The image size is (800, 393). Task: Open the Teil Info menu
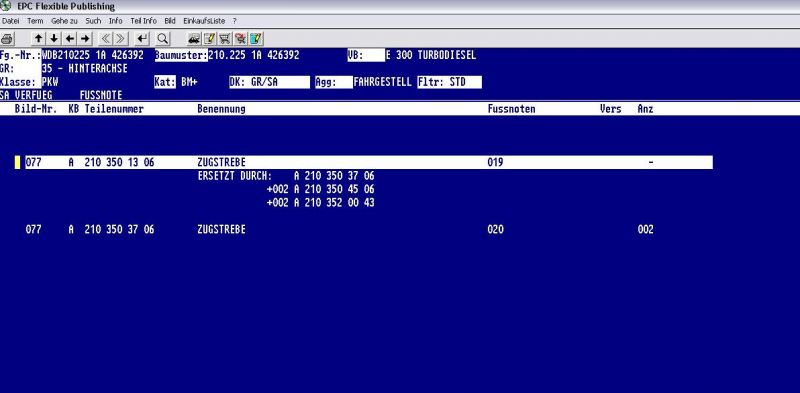pyautogui.click(x=143, y=21)
